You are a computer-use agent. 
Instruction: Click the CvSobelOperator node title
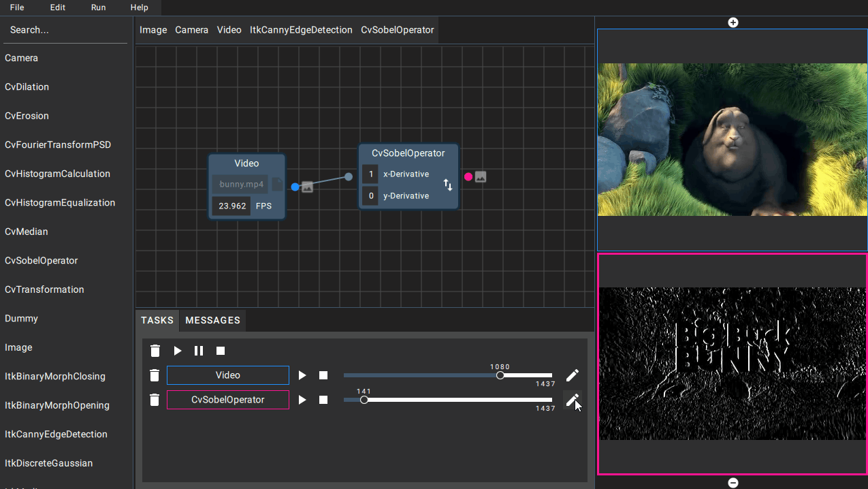coord(408,153)
